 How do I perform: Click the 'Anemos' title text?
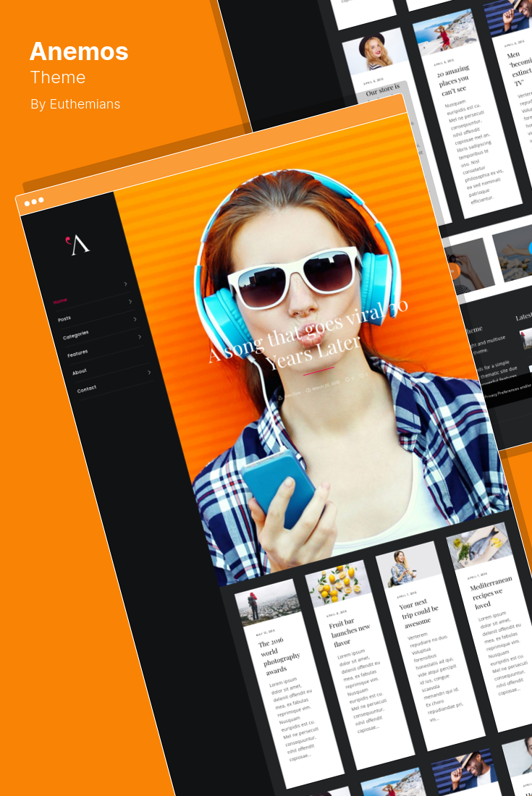pyautogui.click(x=79, y=51)
